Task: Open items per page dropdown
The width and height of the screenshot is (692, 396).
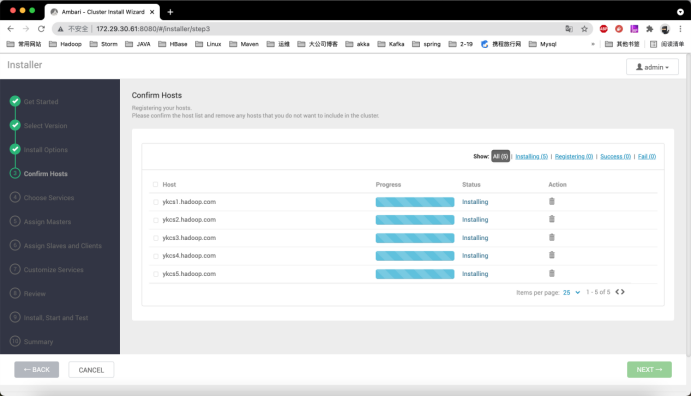Action: [572, 292]
